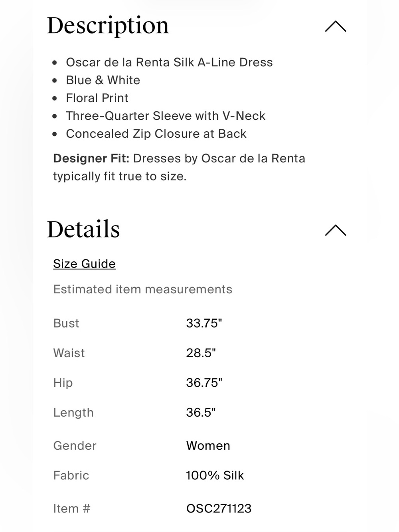Click the Waist measurement value 28.5"

(x=201, y=353)
